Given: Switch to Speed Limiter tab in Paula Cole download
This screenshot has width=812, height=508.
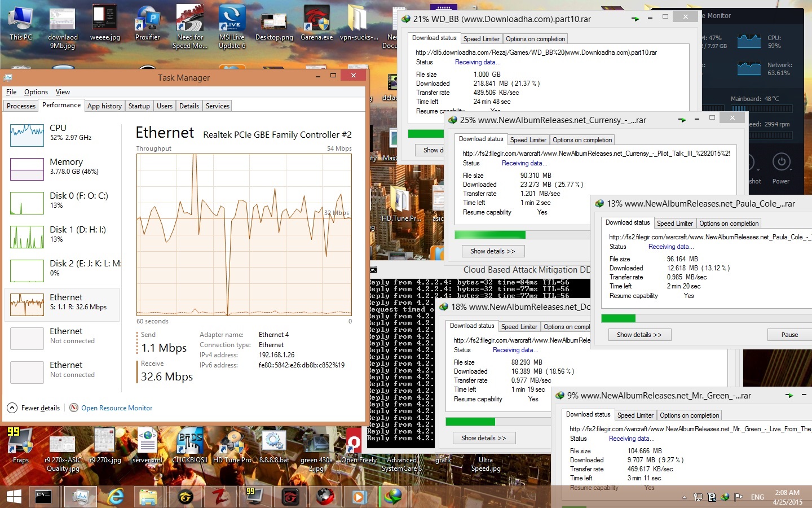Looking at the screenshot, I should coord(674,223).
